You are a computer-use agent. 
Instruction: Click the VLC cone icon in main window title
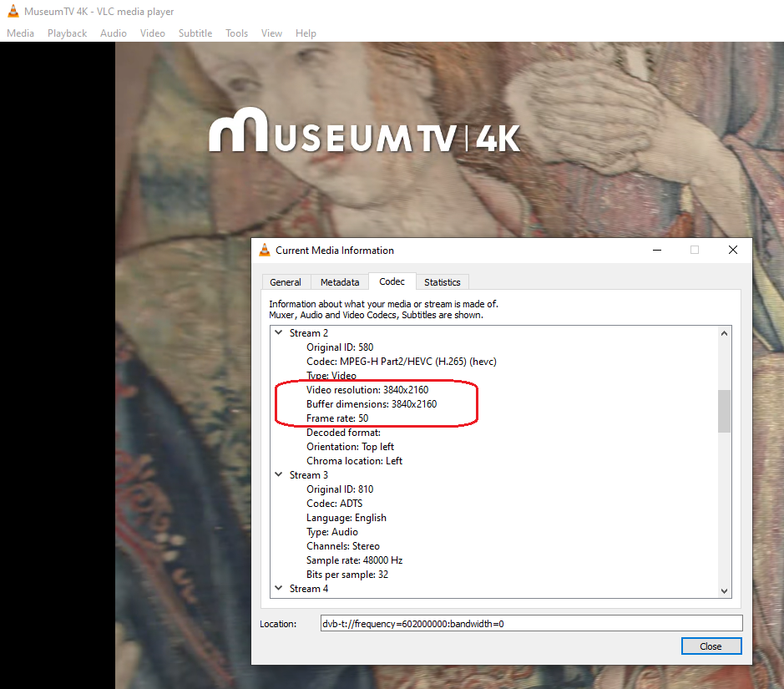tap(13, 11)
